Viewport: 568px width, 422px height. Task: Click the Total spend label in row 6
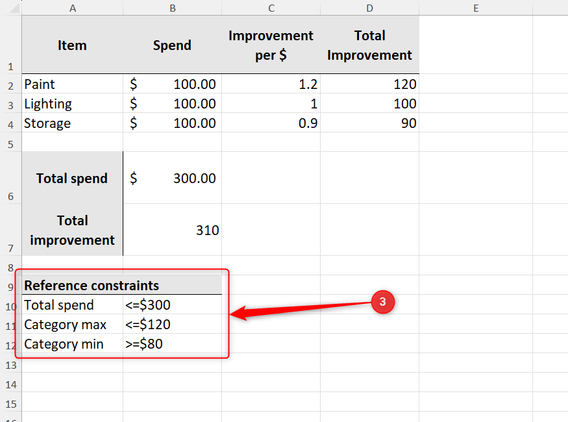pos(72,178)
